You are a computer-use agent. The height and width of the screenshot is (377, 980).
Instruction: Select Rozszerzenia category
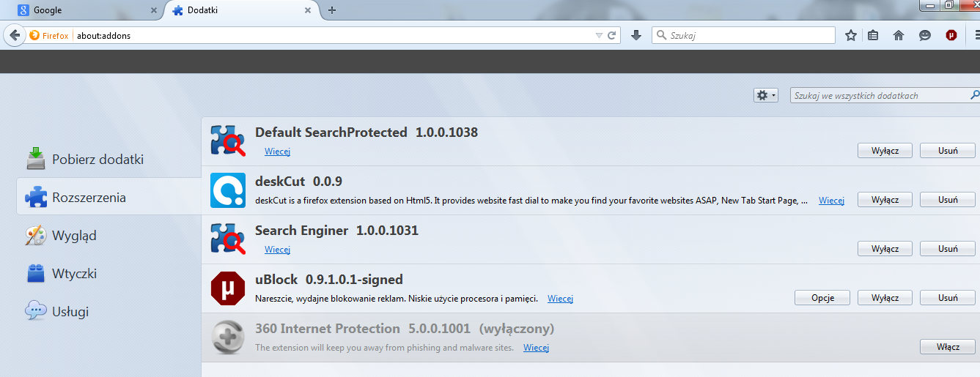(x=108, y=197)
